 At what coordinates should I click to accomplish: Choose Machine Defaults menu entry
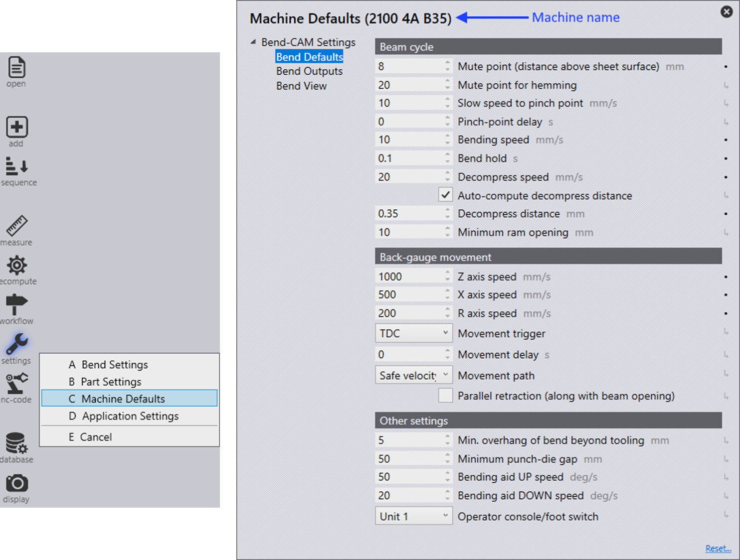tap(130, 399)
